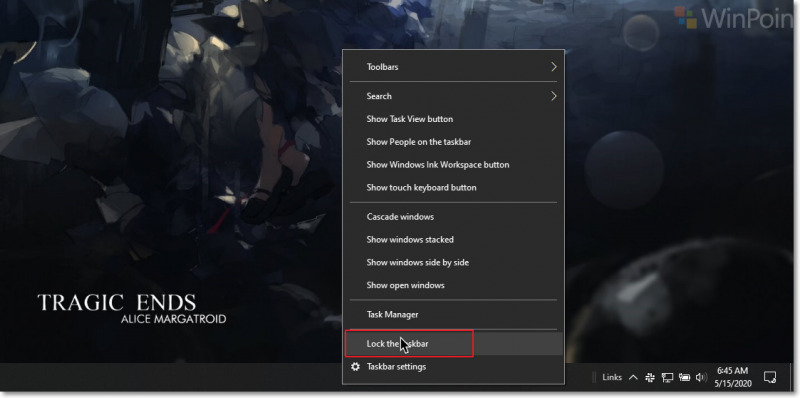The width and height of the screenshot is (800, 398).
Task: Open the Slack tray icon
Action: [x=650, y=378]
